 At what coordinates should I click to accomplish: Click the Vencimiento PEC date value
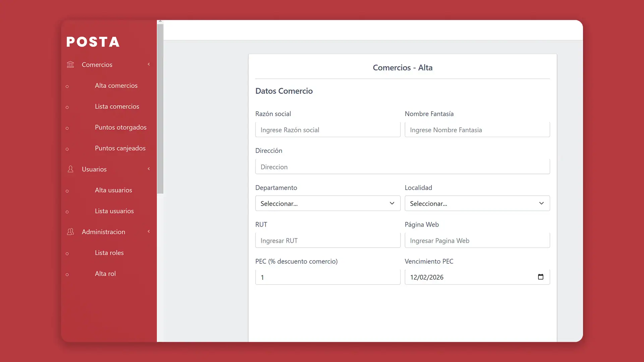[x=427, y=277]
